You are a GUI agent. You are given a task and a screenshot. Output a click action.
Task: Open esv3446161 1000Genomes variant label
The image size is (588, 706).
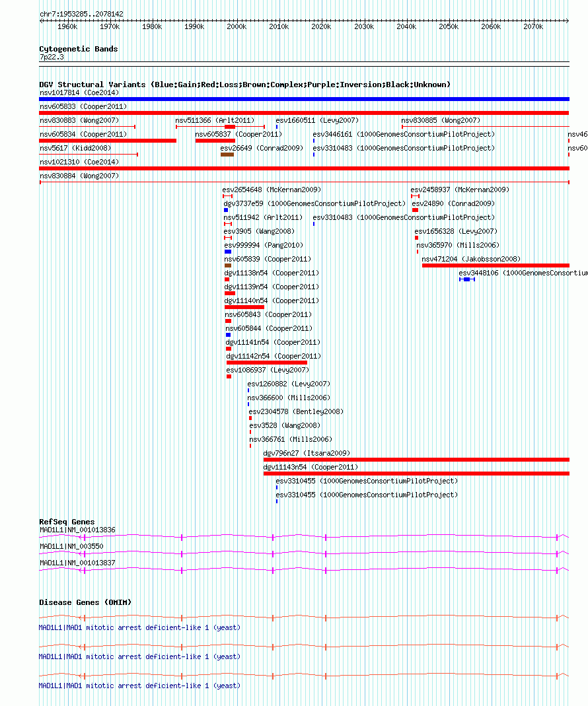404,135
